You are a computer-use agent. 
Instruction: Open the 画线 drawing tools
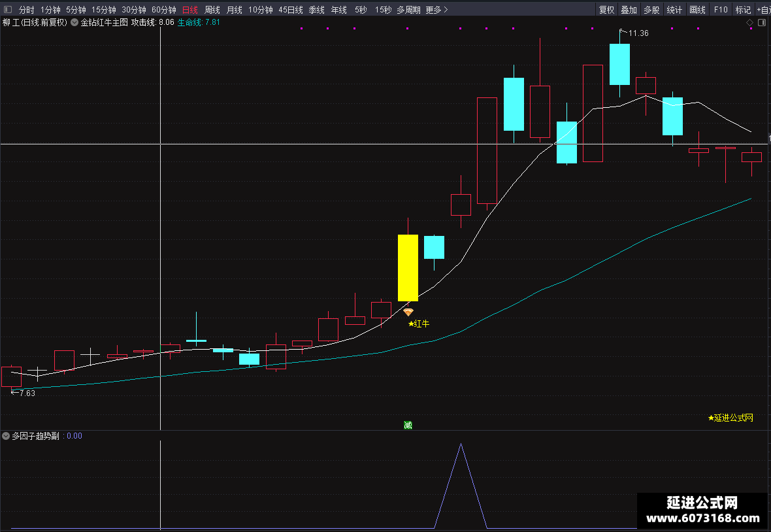click(x=697, y=9)
